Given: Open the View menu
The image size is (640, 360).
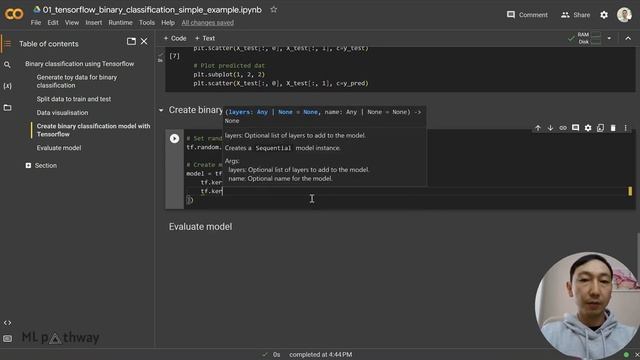Looking at the screenshot, I should tap(72, 22).
